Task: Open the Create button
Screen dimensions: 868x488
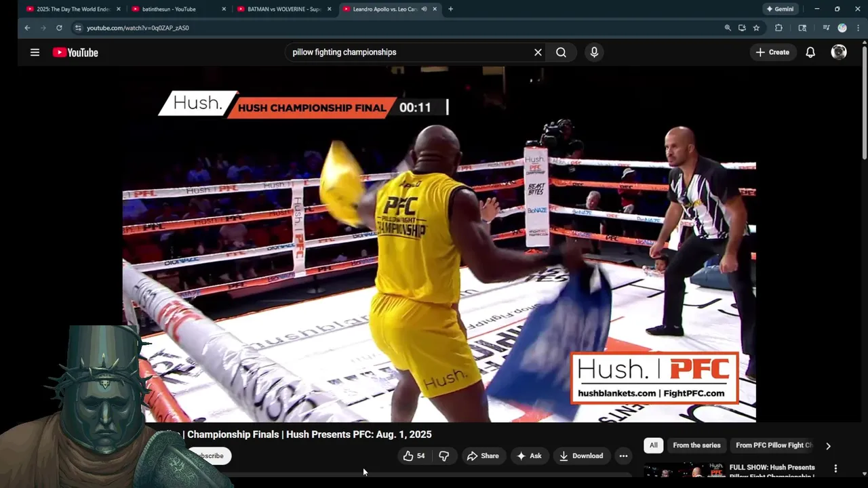Action: tap(772, 52)
